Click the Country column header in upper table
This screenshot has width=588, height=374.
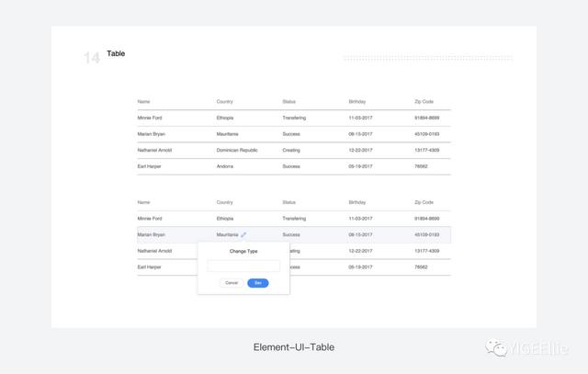(x=224, y=102)
